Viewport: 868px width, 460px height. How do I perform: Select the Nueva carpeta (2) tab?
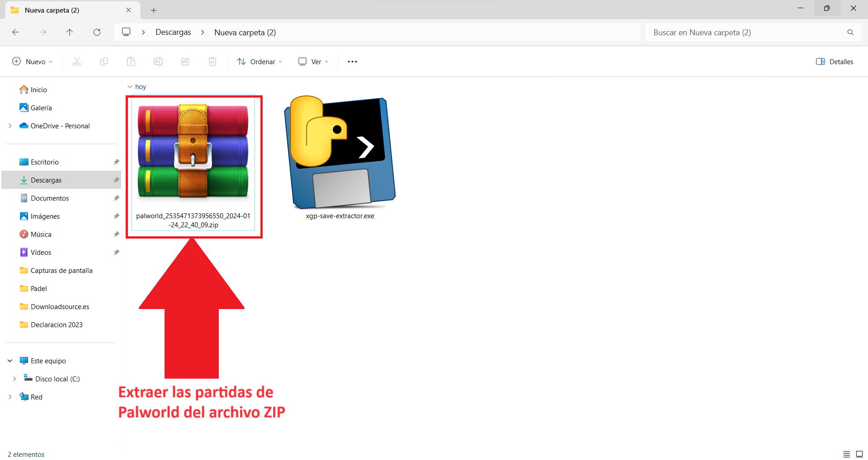tap(72, 10)
